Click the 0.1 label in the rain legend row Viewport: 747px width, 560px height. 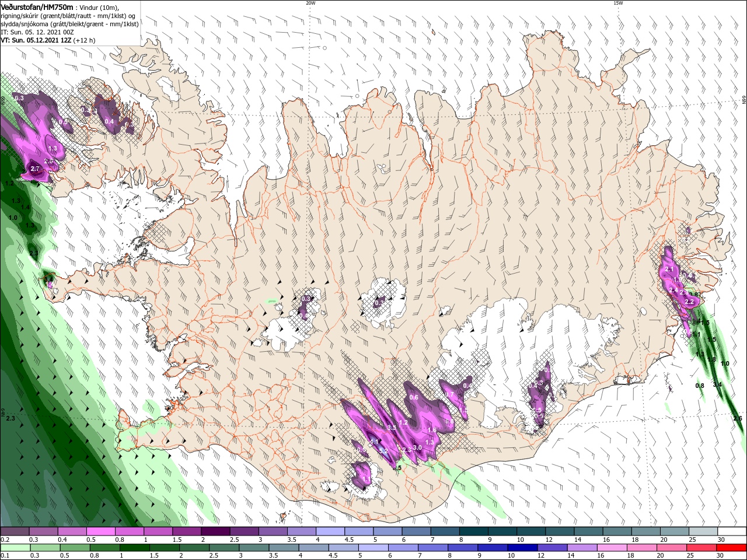tap(5, 556)
